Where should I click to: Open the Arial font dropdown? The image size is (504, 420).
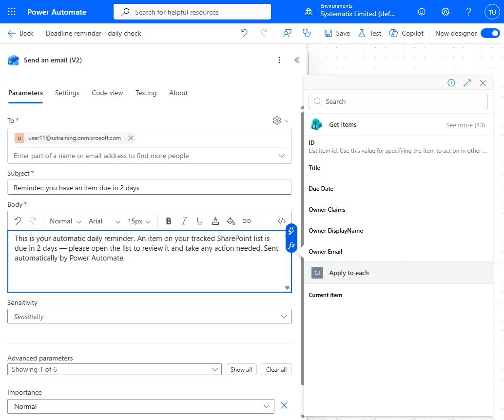(x=104, y=221)
